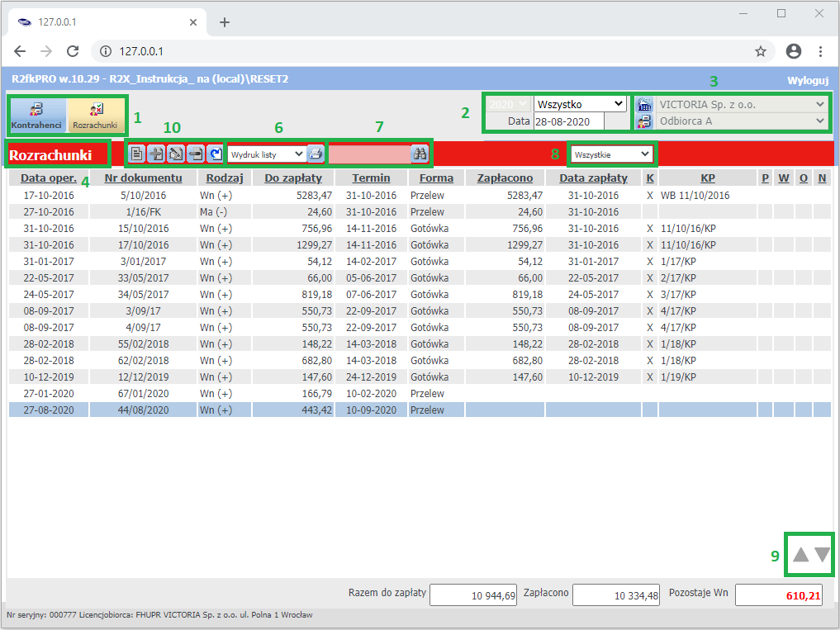Open the VICTORIA Sp. z o.o. company dropdown
The image size is (840, 630).
click(x=742, y=105)
